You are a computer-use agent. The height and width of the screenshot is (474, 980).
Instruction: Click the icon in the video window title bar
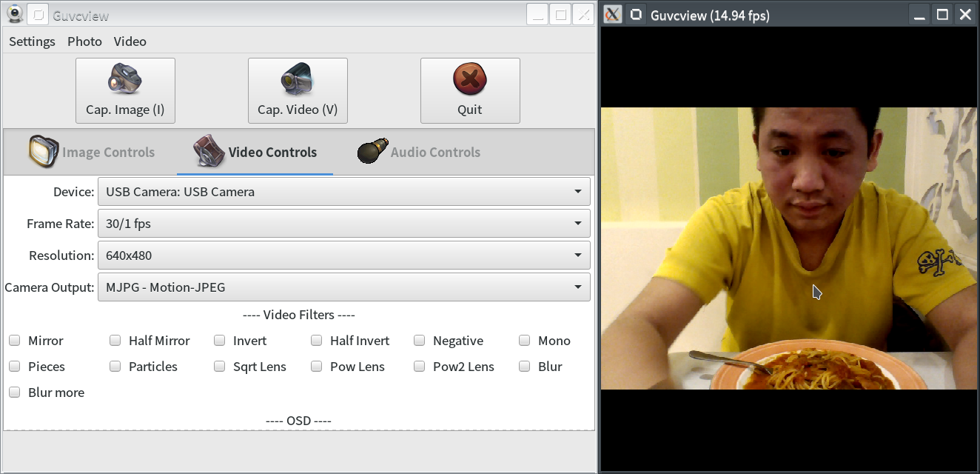coord(611,13)
